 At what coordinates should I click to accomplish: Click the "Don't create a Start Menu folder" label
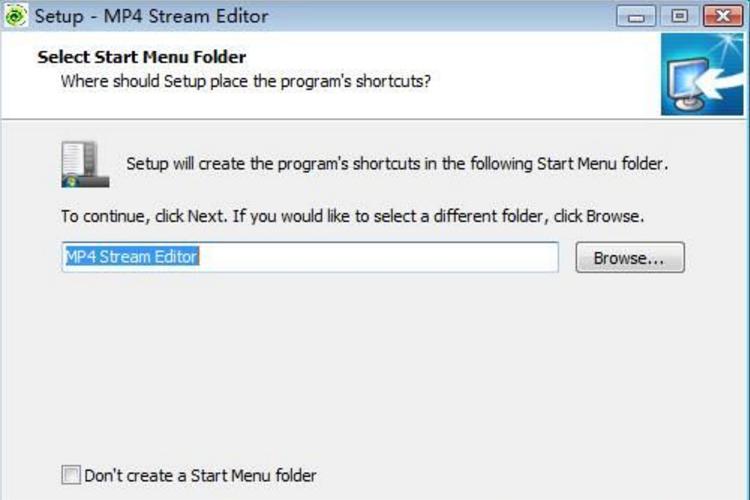coord(200,476)
